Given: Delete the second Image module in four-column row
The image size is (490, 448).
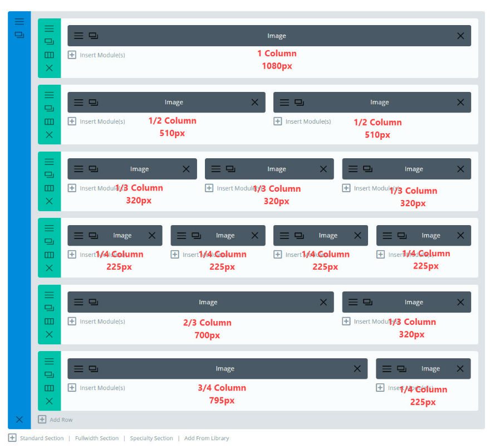Looking at the screenshot, I should pos(254,235).
